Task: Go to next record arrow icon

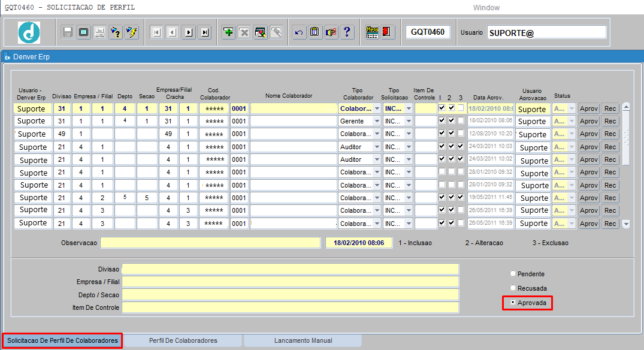Action: (x=189, y=32)
